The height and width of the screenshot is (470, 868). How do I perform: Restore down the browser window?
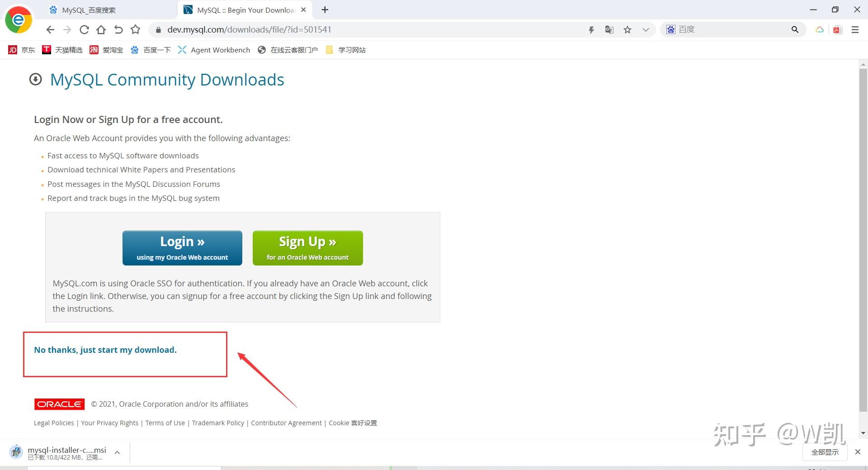click(x=835, y=9)
